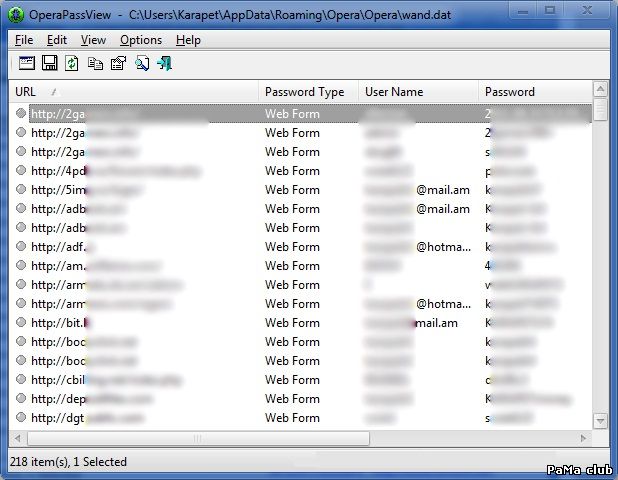The image size is (618, 480).
Task: Click the grey bullet icon of the http://am. row
Action: point(21,265)
